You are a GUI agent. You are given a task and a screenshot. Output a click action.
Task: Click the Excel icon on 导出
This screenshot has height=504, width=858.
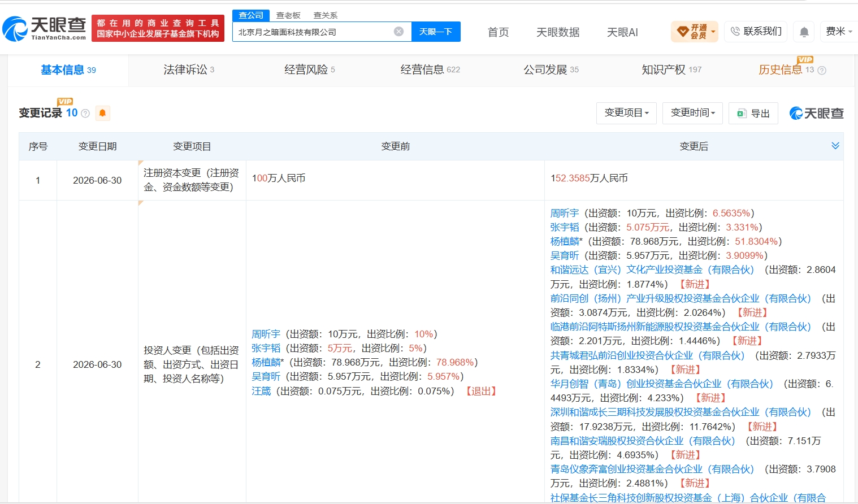tap(742, 114)
